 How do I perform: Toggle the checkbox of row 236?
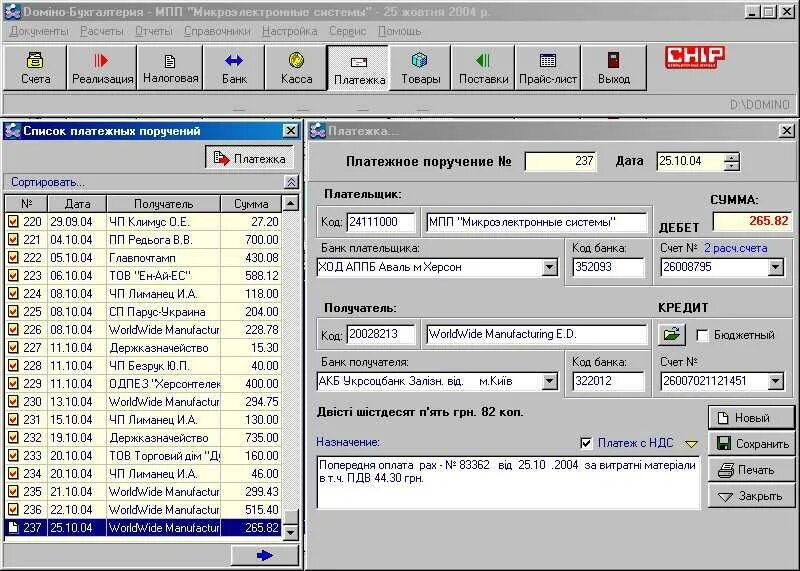tap(13, 509)
